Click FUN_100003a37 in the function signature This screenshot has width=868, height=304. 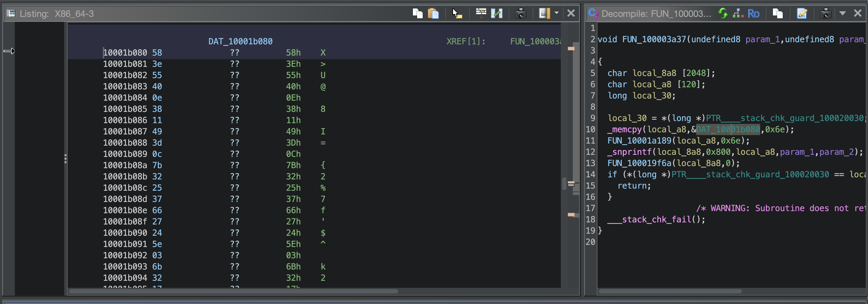[x=654, y=39]
